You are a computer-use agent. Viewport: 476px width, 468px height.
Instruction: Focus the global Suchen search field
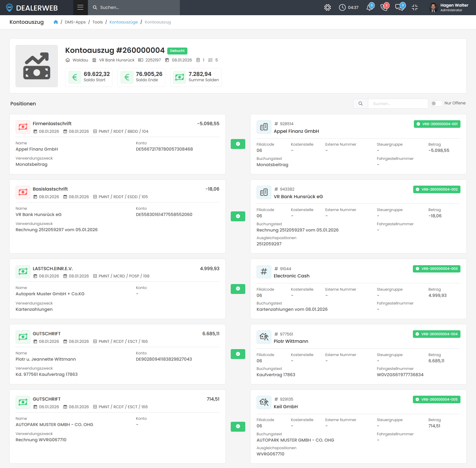tap(134, 7)
